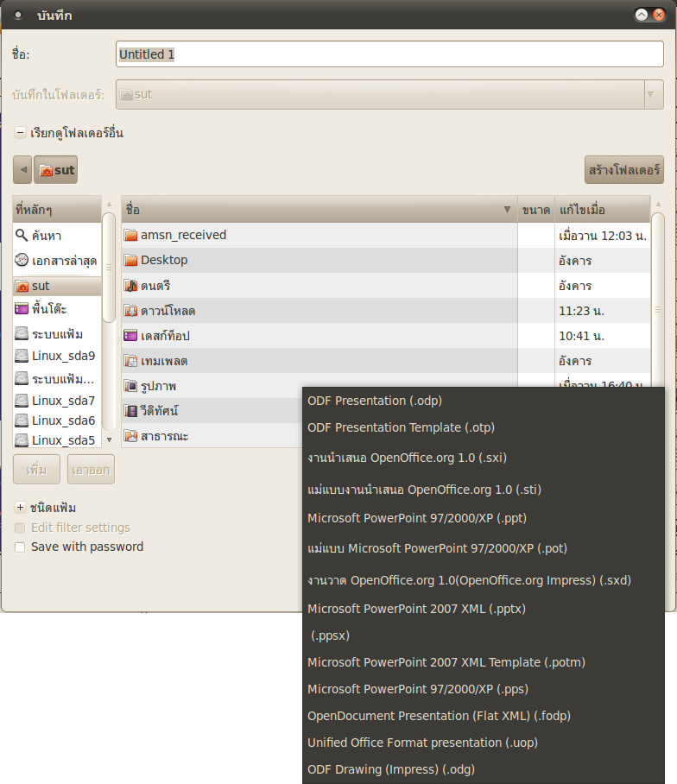Choose OpenDocument Presentation (Flat XML) (.fodp)
677x784 pixels.
point(484,716)
